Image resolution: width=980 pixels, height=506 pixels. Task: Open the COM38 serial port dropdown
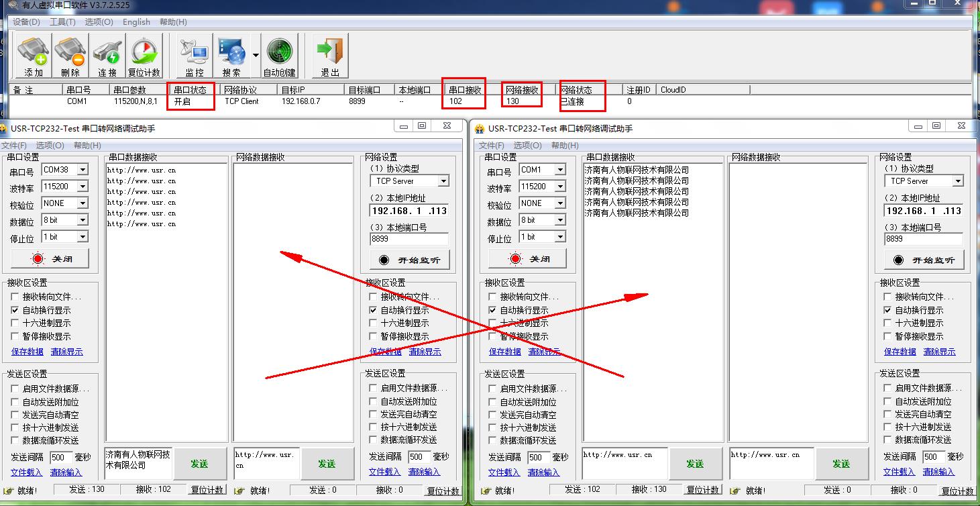[83, 170]
